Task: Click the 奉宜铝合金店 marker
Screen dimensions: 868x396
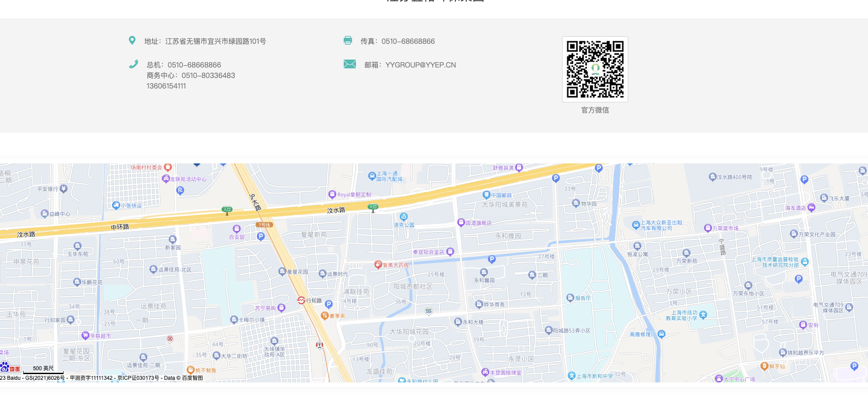Action: (450, 251)
